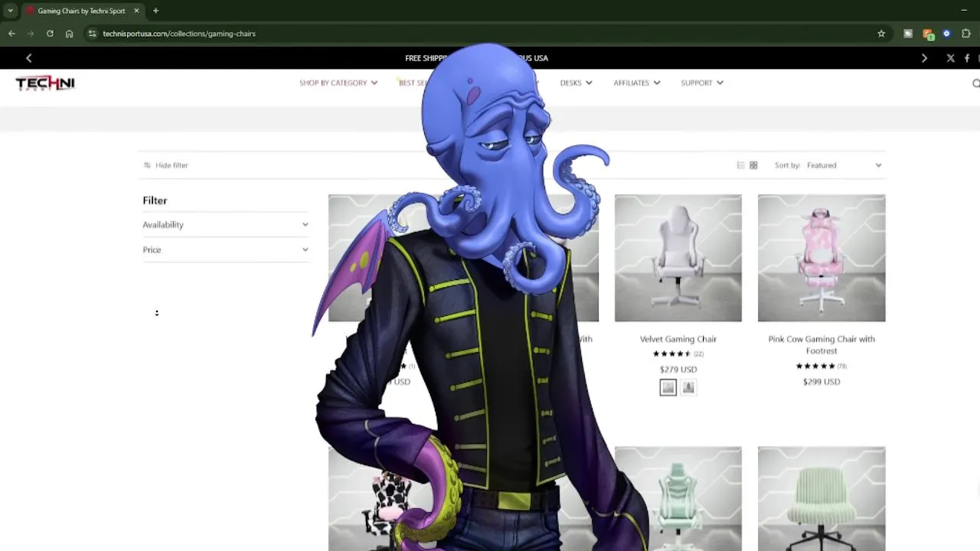
Task: Reload the page with the refresh icon
Action: (50, 34)
